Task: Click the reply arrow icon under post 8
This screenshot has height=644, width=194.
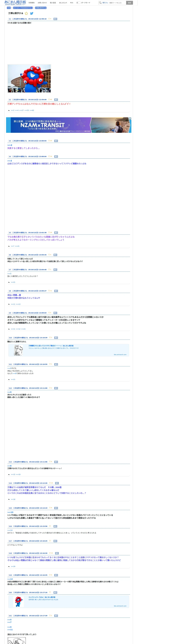Action: [9, 304]
